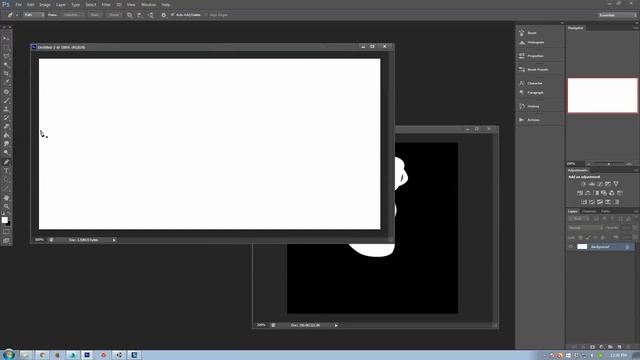Screen dimensions: 640x360
Task: Open Chrome from the taskbar
Action: click(42, 355)
